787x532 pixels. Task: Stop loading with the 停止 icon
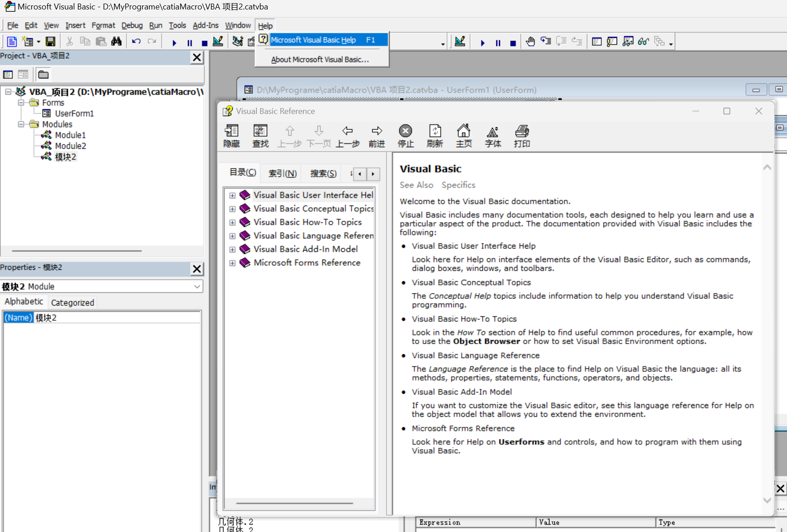click(x=406, y=136)
